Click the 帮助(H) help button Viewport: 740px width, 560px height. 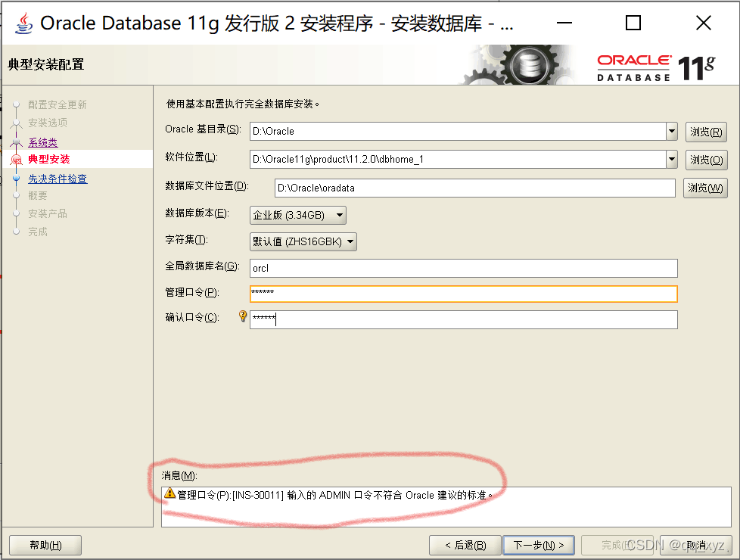(x=45, y=546)
